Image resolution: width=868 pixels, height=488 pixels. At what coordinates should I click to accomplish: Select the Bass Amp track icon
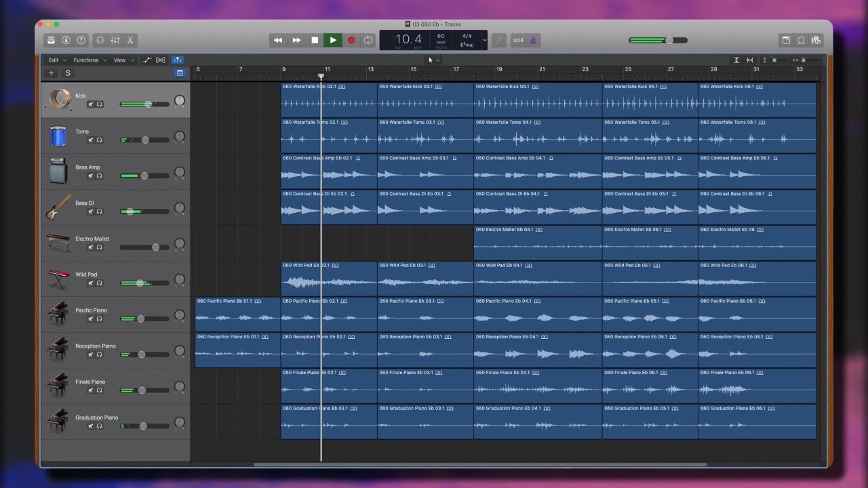(58, 171)
